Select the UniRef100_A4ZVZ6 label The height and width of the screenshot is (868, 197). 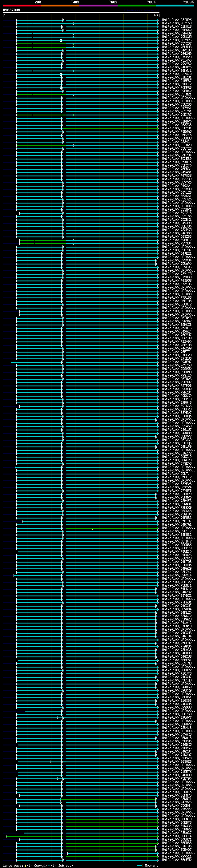[x=177, y=802]
